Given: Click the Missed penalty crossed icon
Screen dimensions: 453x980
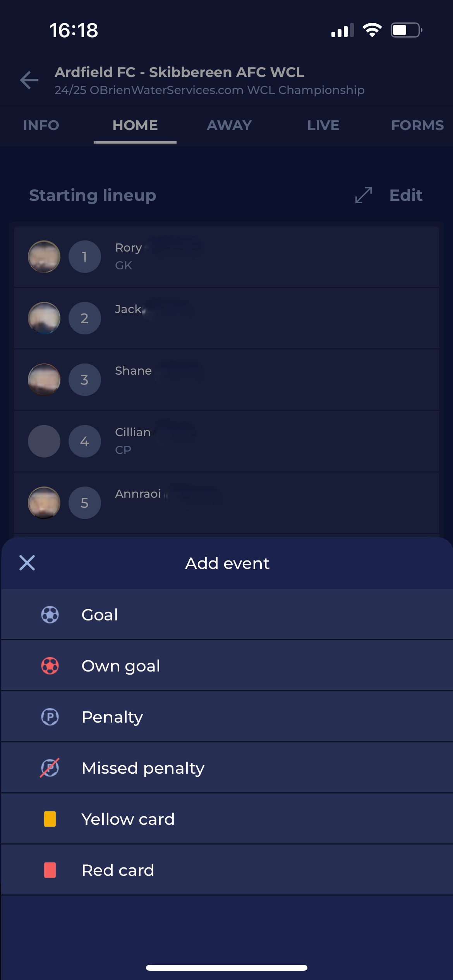Looking at the screenshot, I should [x=50, y=768].
